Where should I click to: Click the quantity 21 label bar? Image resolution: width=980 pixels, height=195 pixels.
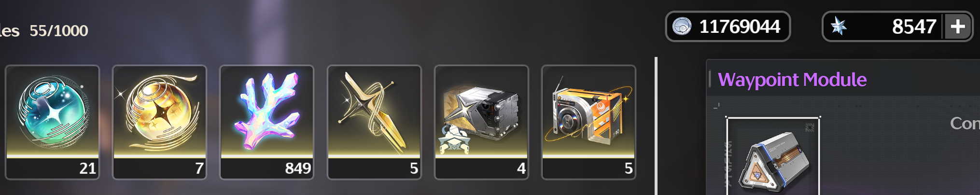[52, 168]
